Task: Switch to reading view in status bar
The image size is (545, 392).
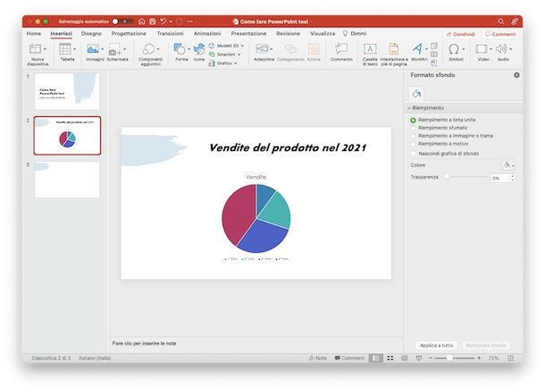Action: coord(404,358)
